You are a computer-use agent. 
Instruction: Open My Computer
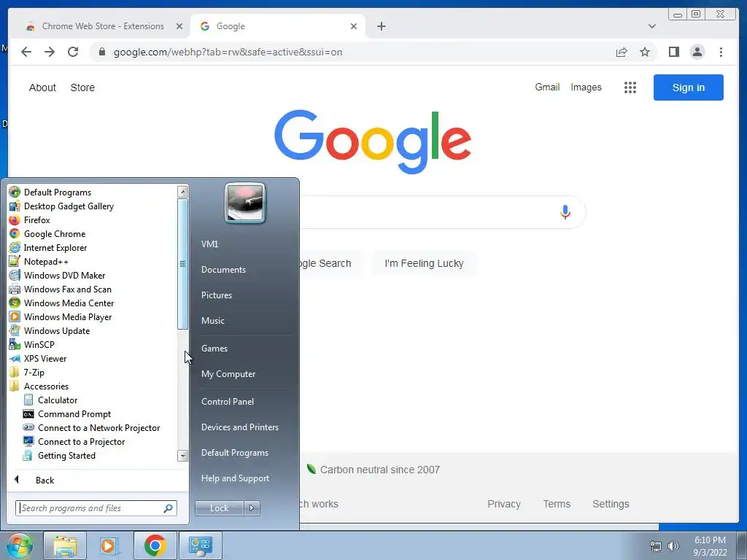[228, 374]
